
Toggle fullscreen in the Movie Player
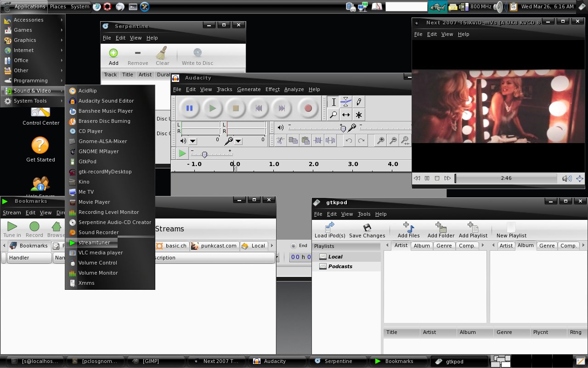pyautogui.click(x=580, y=178)
